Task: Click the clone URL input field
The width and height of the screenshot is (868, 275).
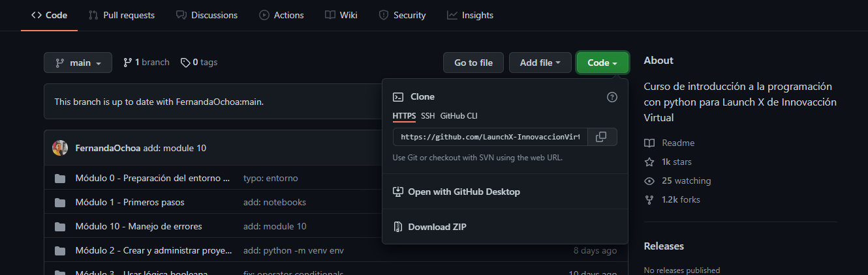Action: pos(490,137)
